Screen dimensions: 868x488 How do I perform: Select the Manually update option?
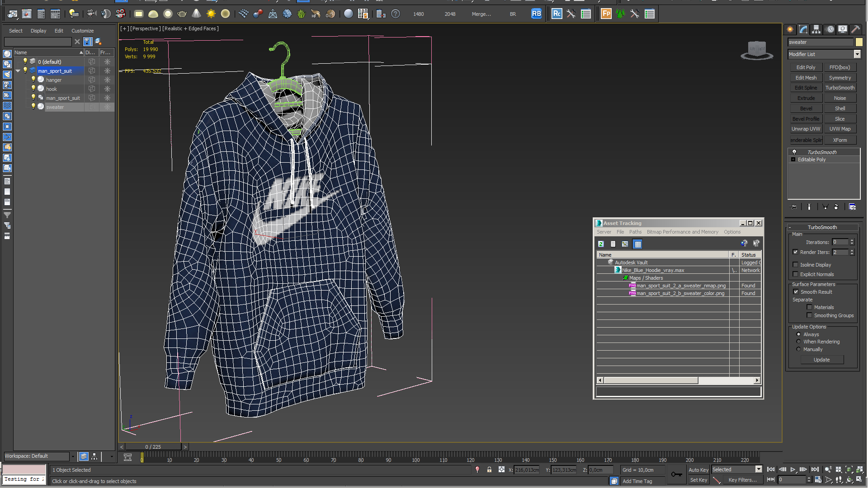799,349
